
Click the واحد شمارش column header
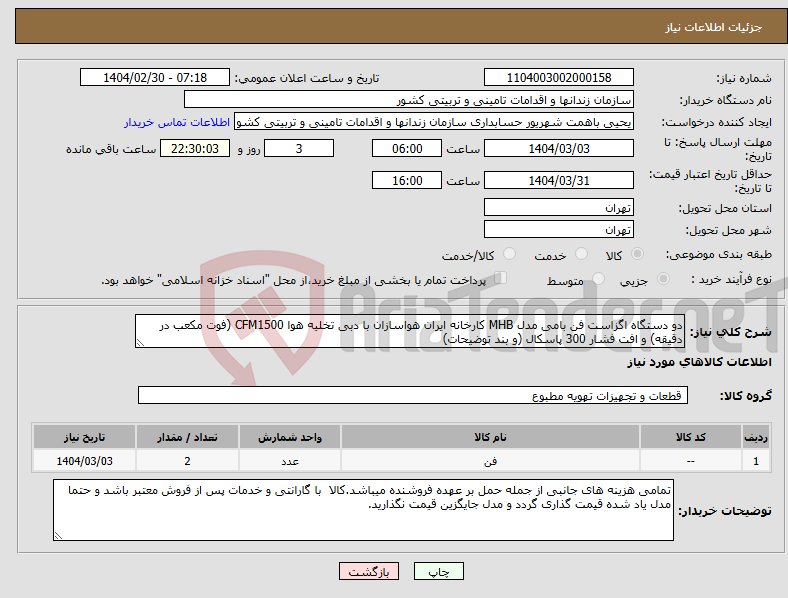click(290, 437)
